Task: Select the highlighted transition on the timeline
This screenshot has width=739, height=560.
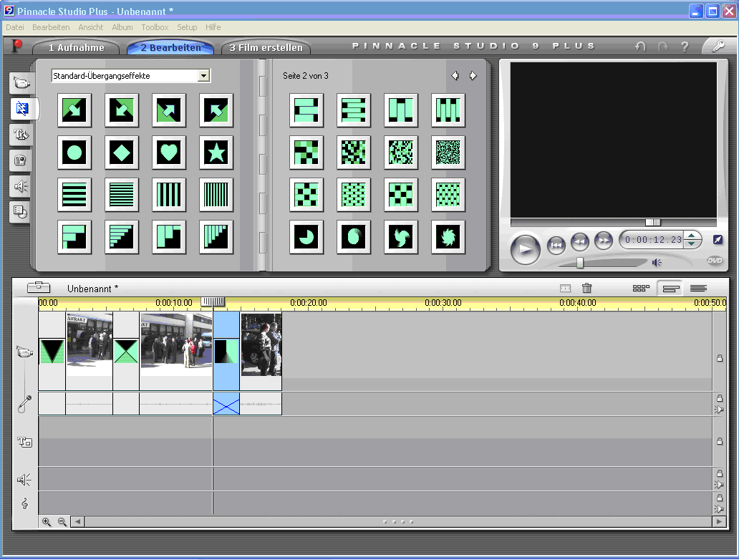Action: (x=226, y=351)
